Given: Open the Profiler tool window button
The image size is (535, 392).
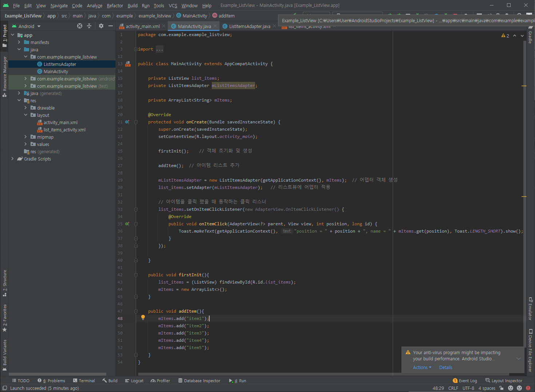Looking at the screenshot, I should pyautogui.click(x=160, y=381).
